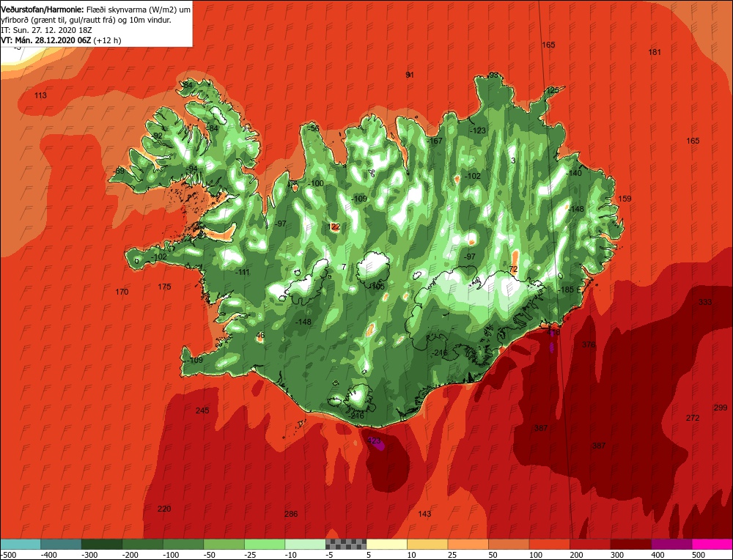The height and width of the screenshot is (560, 733).
Task: Click the legend label 500
Action: point(699,555)
